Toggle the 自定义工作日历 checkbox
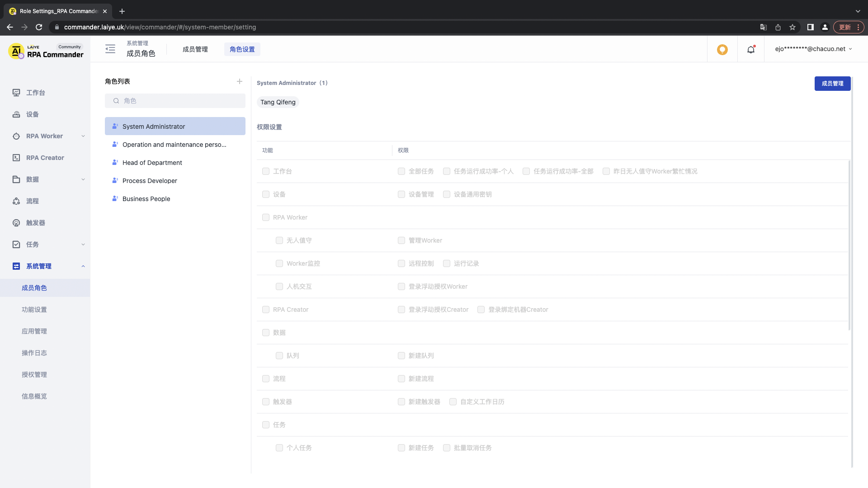 (x=453, y=402)
